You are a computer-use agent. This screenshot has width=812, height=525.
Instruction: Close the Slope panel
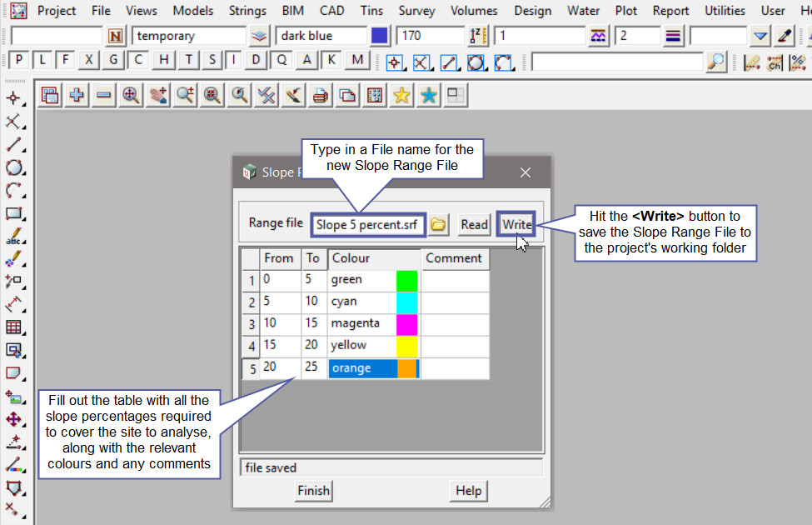pos(526,172)
